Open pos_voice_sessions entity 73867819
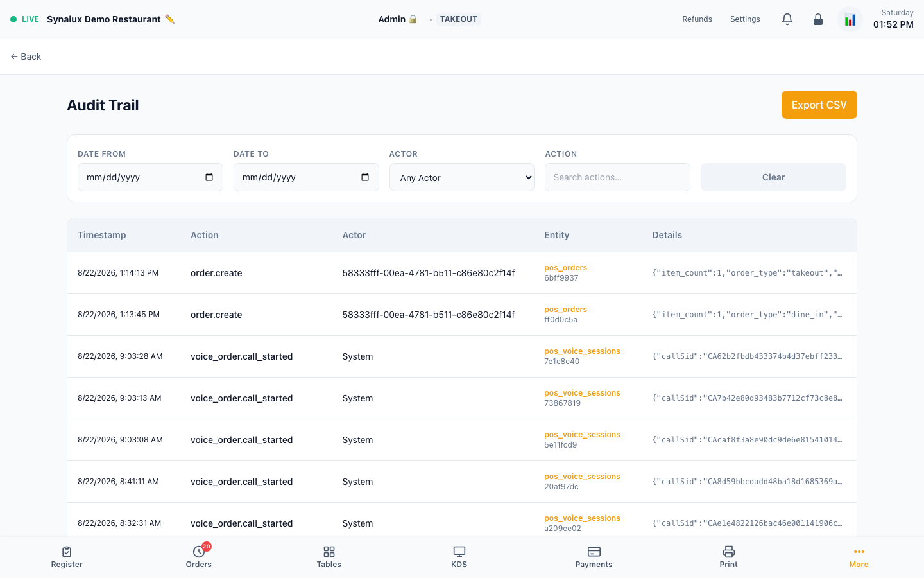Screen dimensions: 924x578 (x=582, y=398)
